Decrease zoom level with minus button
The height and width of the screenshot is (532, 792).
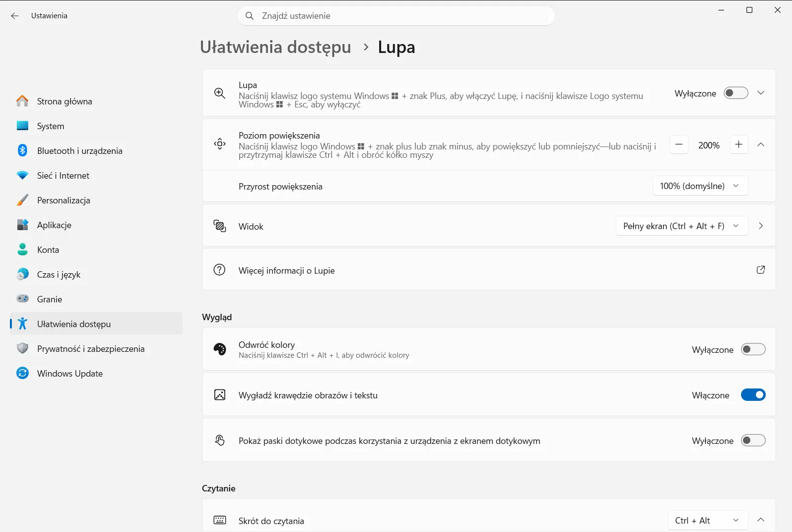pos(679,145)
